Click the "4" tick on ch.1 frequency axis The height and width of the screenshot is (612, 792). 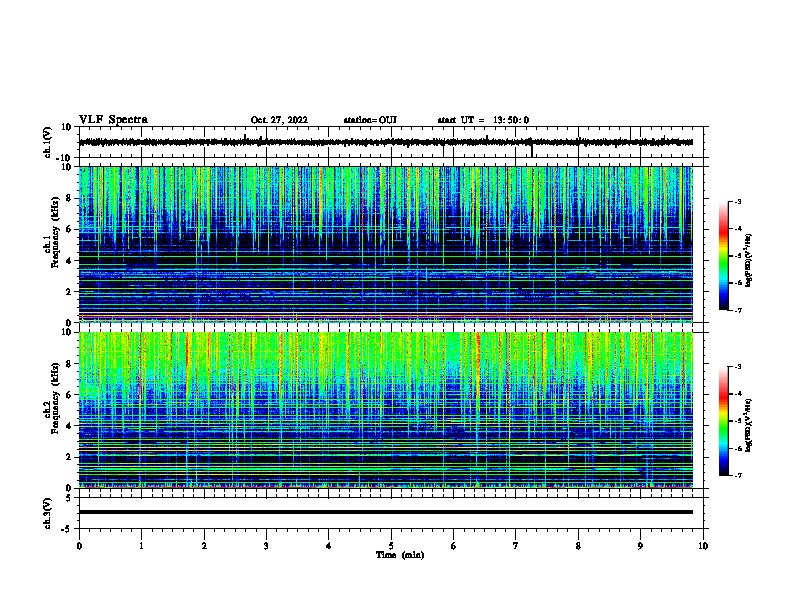69,261
